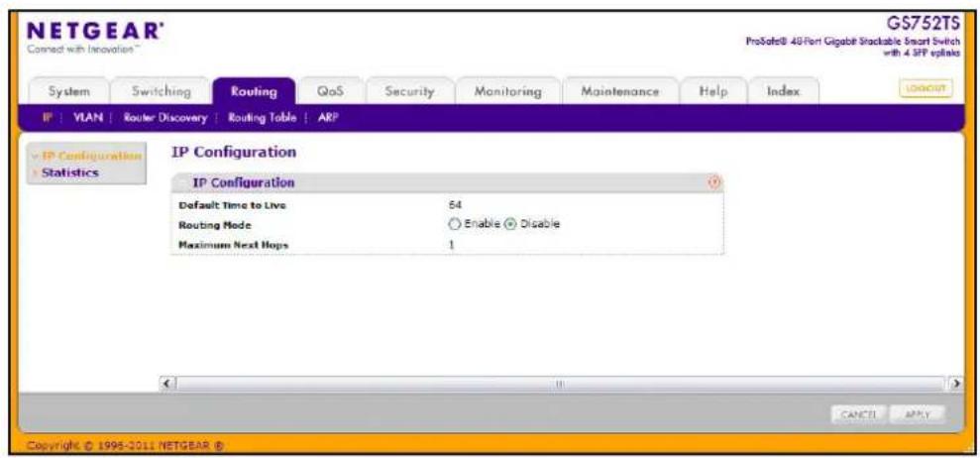Viewport: 980px width, 458px height.
Task: Open the ARP submenu
Action: [x=328, y=117]
